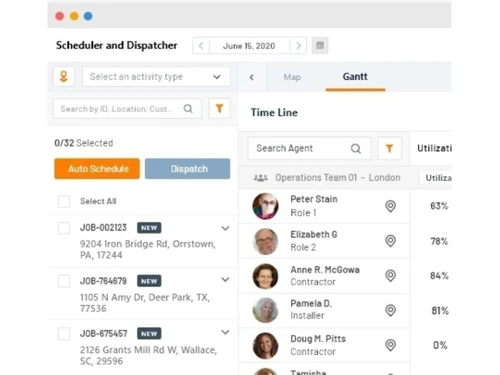Viewport: 500px width, 375px height.
Task: Expand JOB-675457 details chevron
Action: (225, 332)
